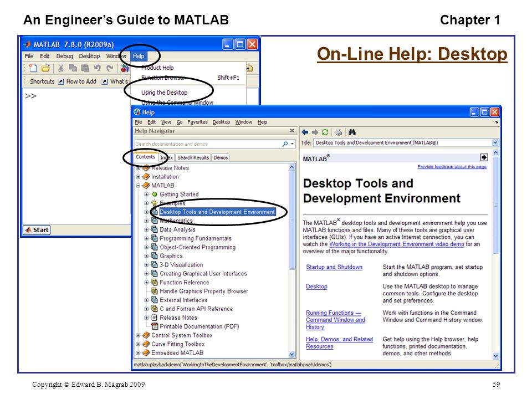Click the binoculars Find icon in Help browser
532x399 pixels.
[x=352, y=132]
